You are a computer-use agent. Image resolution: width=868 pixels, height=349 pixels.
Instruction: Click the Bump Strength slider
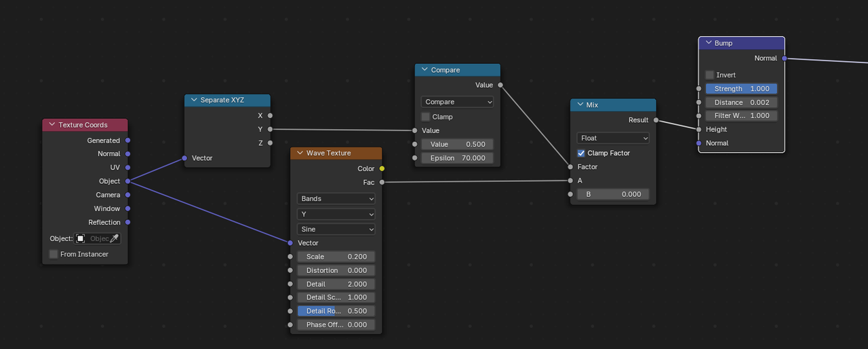tap(741, 89)
